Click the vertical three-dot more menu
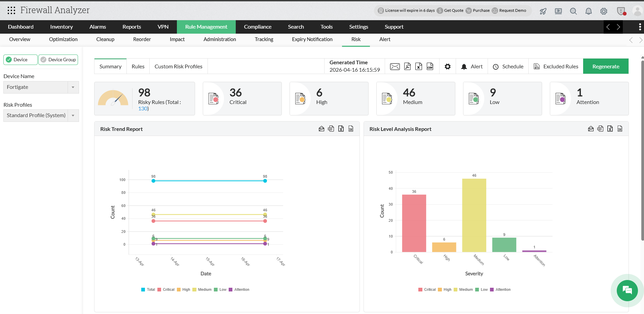Screen dimensions: 644x314 640,27
